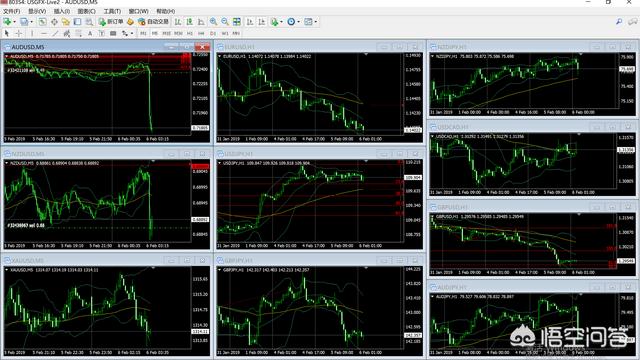The height and width of the screenshot is (360, 640).
Task: Open the MetaQuotes editor diamond icon
Action: [130, 22]
